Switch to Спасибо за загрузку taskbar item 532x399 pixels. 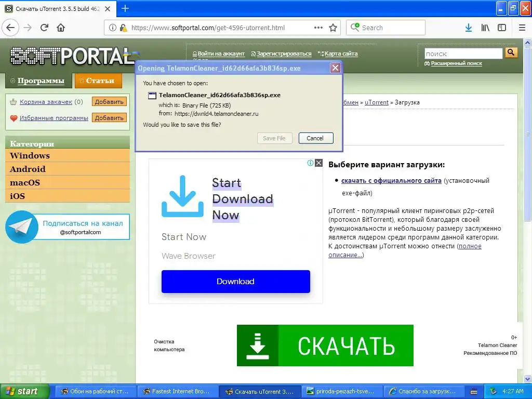(425, 391)
